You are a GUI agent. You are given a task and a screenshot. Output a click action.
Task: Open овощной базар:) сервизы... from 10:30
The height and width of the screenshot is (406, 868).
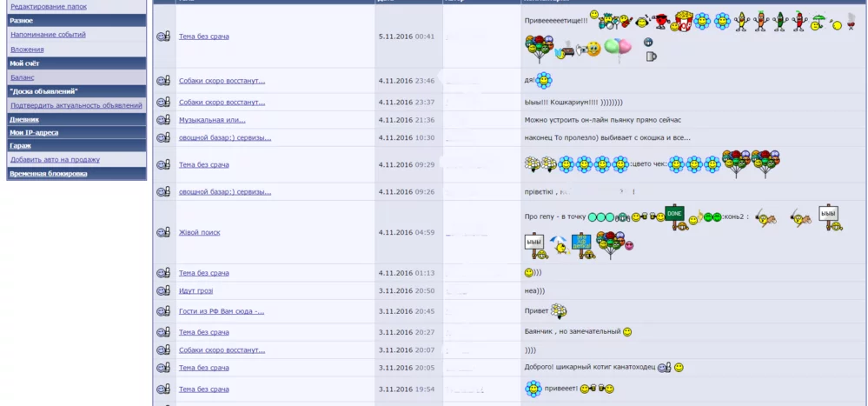tap(225, 138)
